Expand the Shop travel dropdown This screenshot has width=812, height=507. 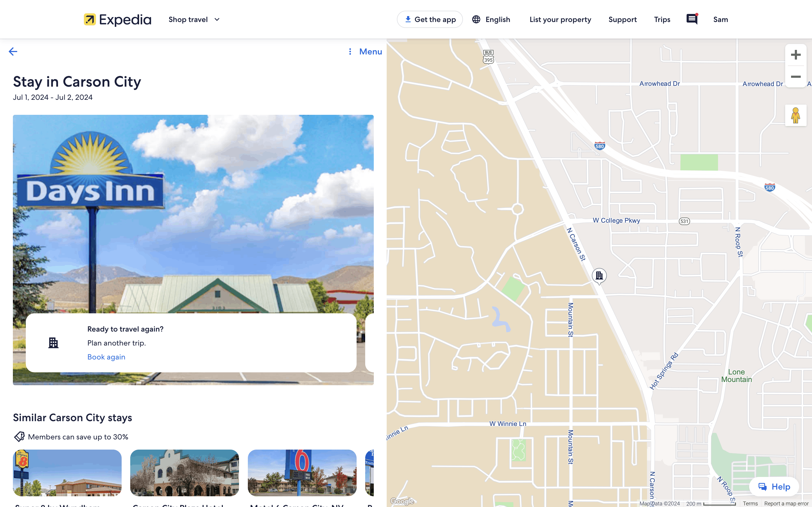pos(194,19)
